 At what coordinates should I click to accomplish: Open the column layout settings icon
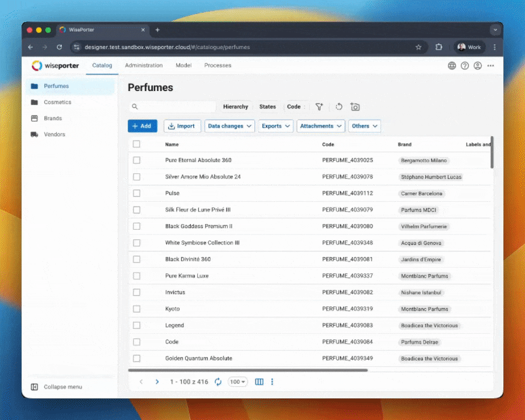pos(260,381)
